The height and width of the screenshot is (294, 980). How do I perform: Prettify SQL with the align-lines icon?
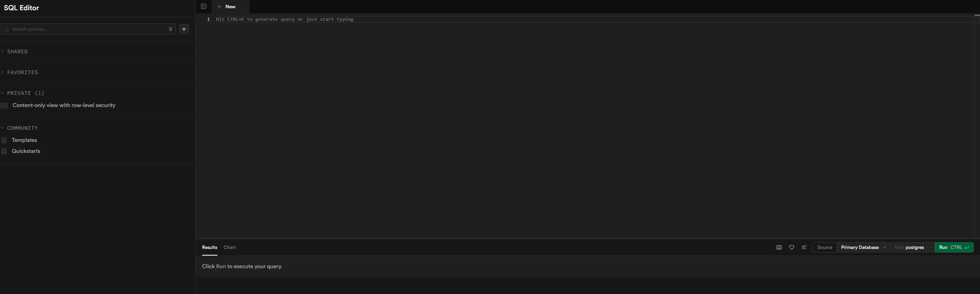(x=804, y=247)
